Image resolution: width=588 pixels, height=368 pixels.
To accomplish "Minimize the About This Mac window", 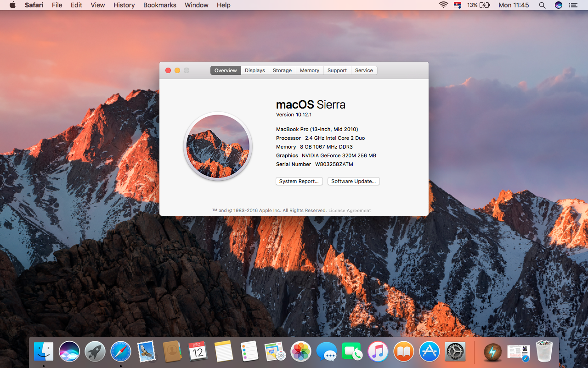I will 177,70.
